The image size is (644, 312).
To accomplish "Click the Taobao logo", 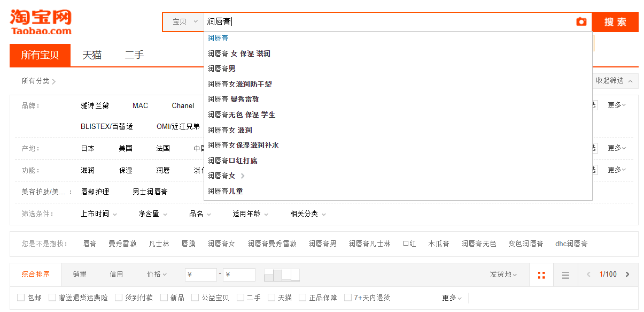I will coord(41,22).
